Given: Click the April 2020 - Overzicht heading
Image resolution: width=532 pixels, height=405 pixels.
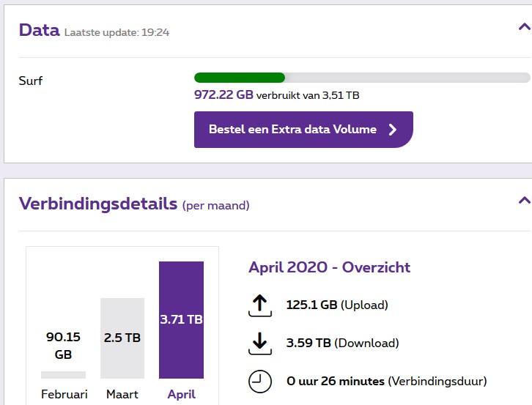Looking at the screenshot, I should pyautogui.click(x=329, y=267).
